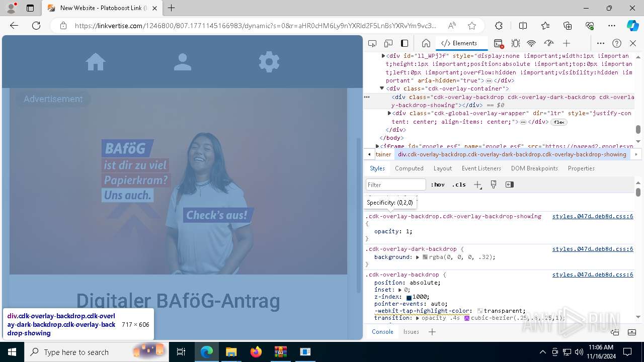Click the drawer settings icon left of expand
The image size is (644, 362).
(x=615, y=332)
